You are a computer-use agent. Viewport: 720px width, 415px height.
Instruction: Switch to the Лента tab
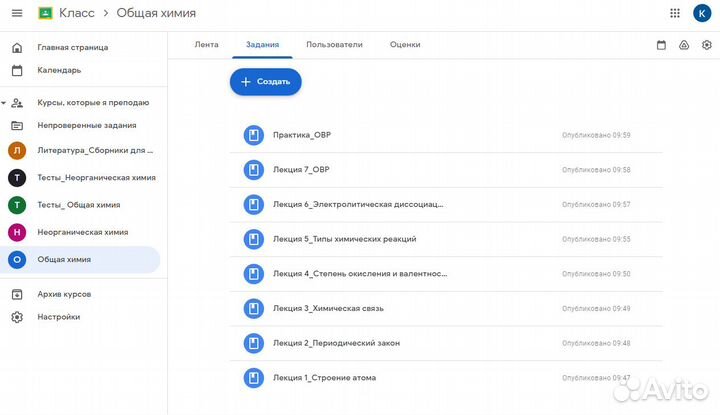207,45
